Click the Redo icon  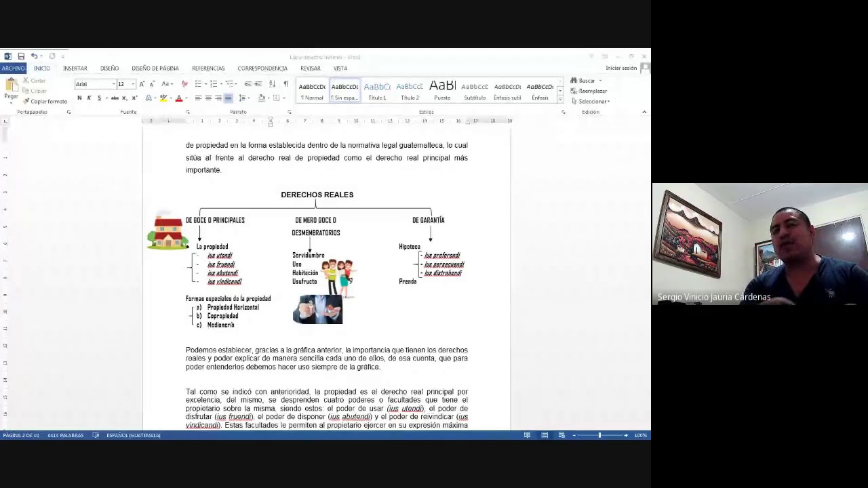point(52,56)
